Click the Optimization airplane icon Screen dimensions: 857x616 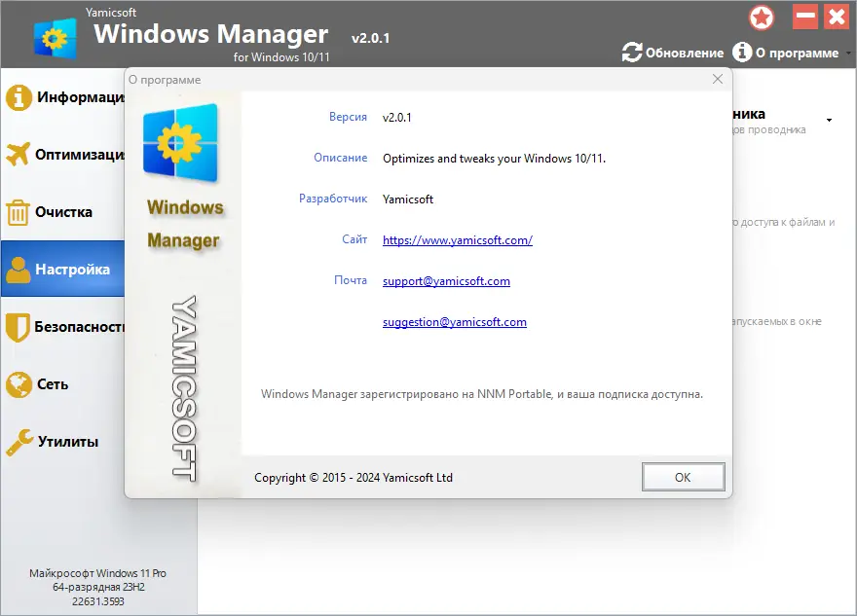coord(19,155)
